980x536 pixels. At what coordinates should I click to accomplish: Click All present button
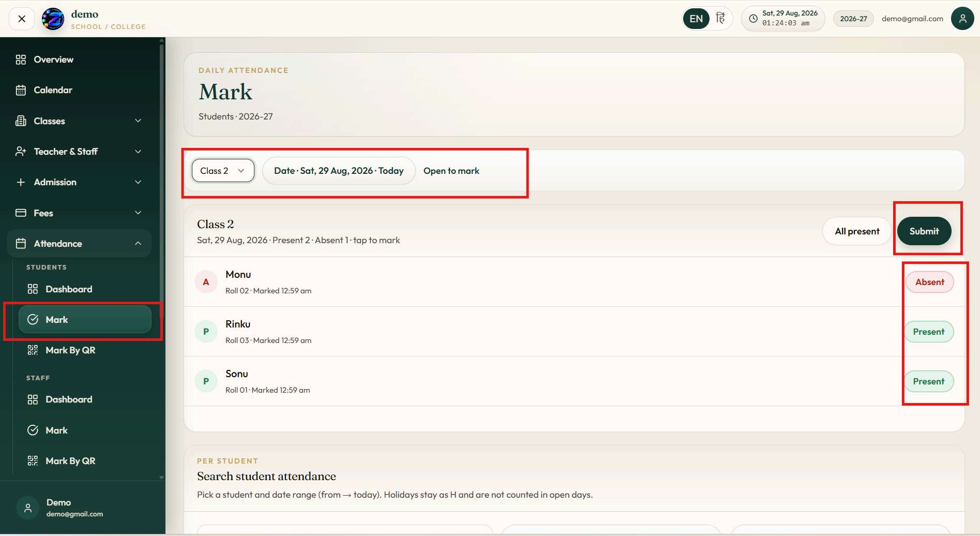point(857,231)
